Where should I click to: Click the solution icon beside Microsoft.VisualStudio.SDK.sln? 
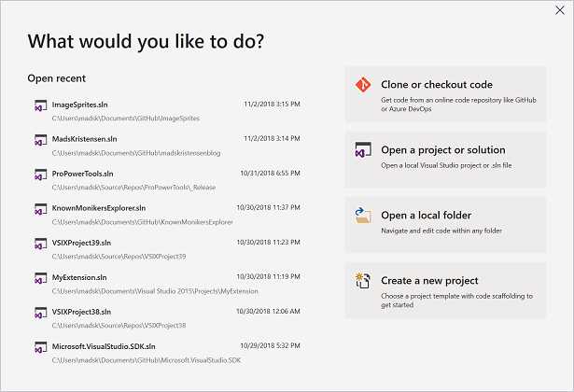[x=41, y=347]
